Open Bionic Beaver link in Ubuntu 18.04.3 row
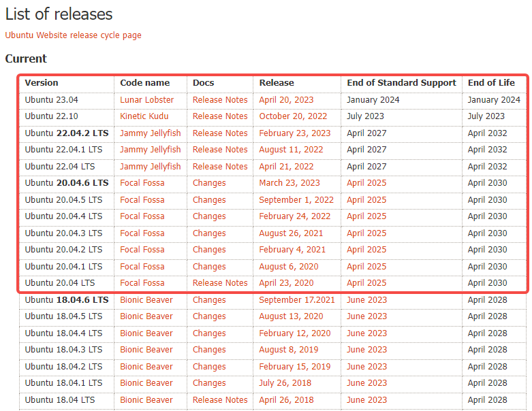Screen dimensions: 532x411 click(x=146, y=350)
